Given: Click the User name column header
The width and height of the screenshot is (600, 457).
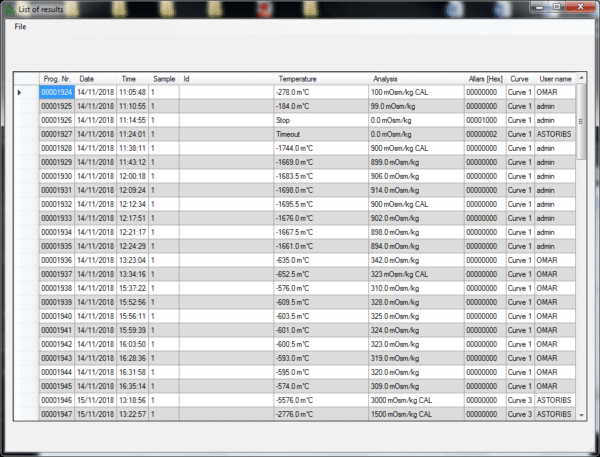Looking at the screenshot, I should tap(554, 78).
